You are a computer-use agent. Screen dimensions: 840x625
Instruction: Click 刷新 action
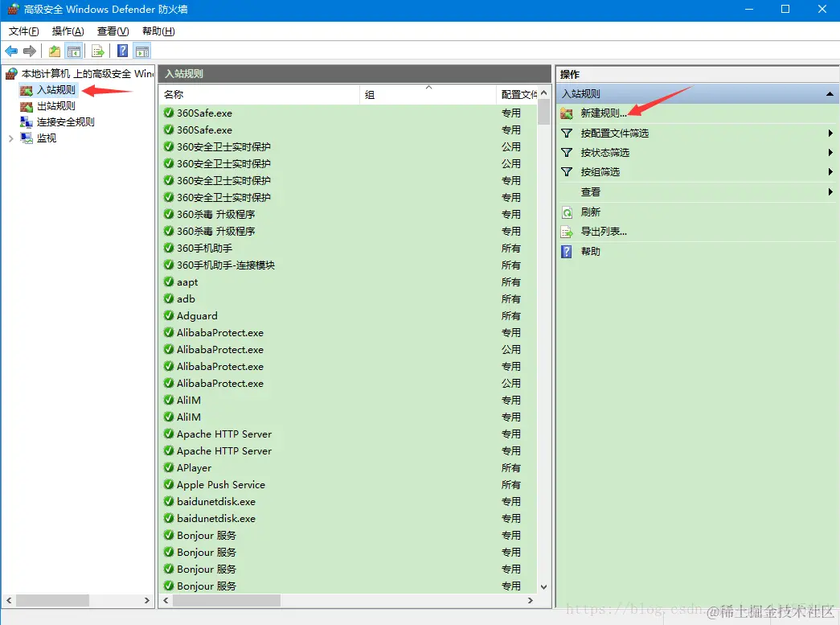coord(590,212)
